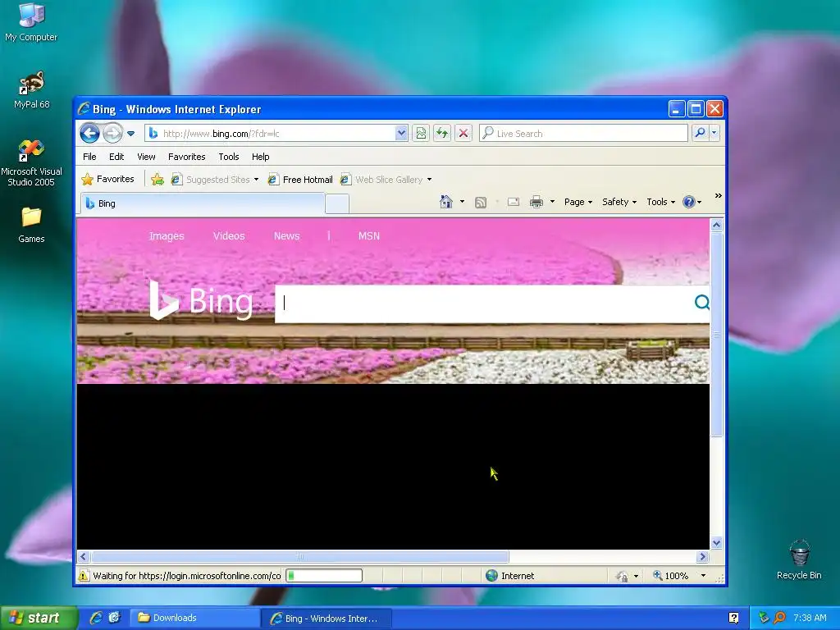
Task: Open the Safety command menu
Action: pos(619,202)
